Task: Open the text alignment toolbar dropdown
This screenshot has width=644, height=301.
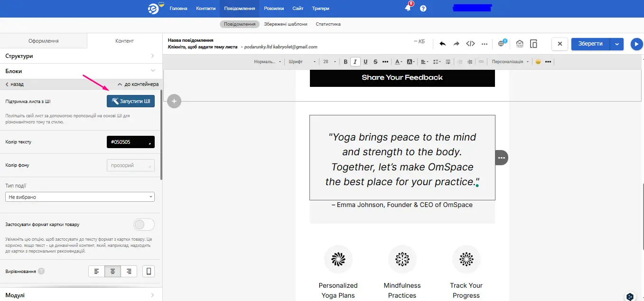Action: (424, 62)
